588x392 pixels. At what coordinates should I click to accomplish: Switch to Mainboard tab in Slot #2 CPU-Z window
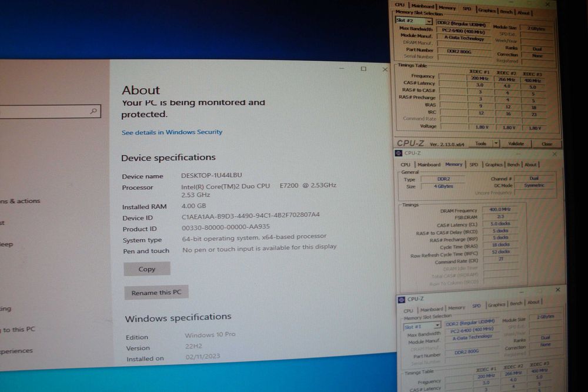[422, 6]
